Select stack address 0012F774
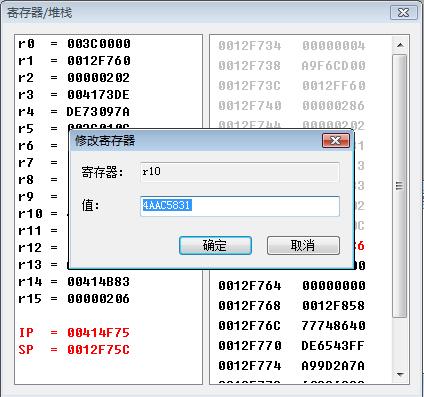Viewport: 424px width, 397px height. pyautogui.click(x=250, y=366)
